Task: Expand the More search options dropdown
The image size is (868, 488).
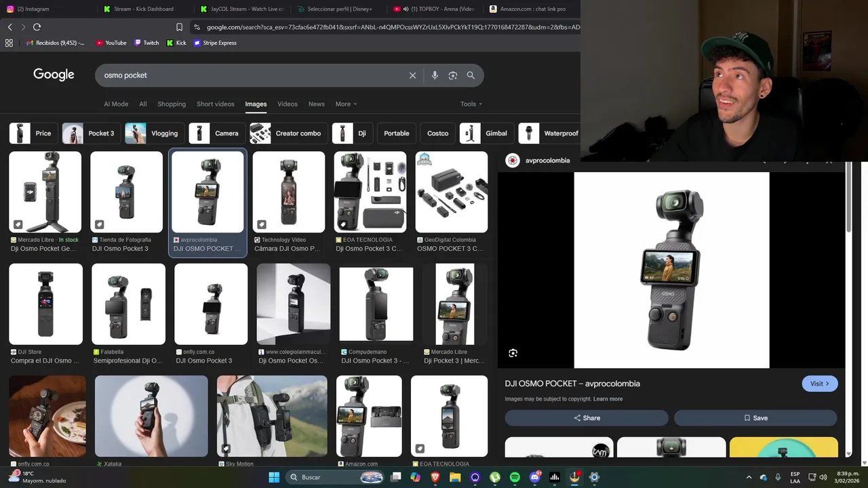Action: click(x=346, y=104)
